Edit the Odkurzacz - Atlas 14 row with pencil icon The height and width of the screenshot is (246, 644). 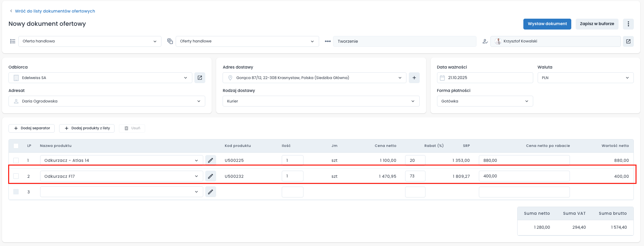pos(211,160)
